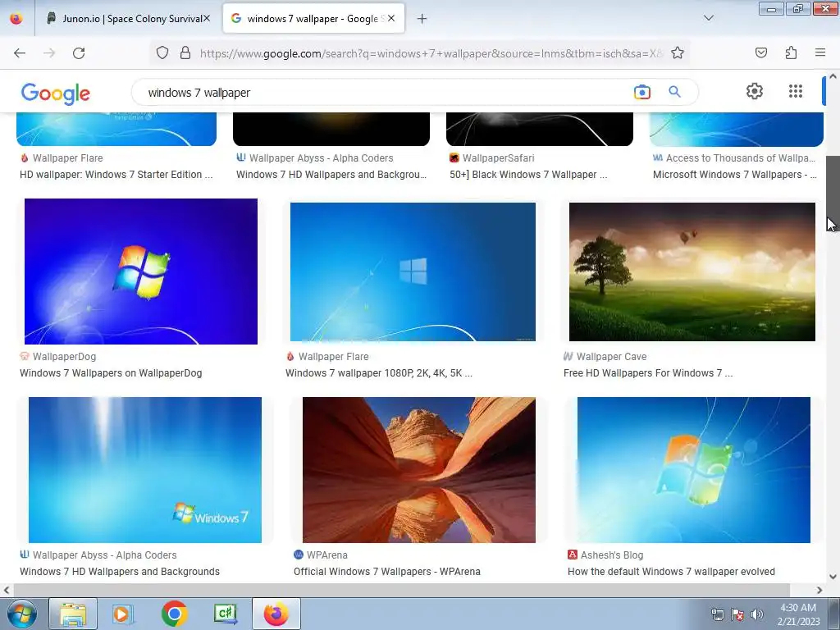Close the Junon.io tab

[x=206, y=19]
